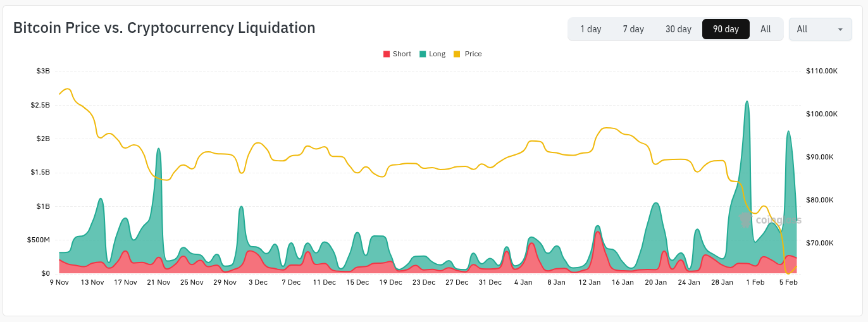
Task: Click the dropdown caret arrow icon
Action: [x=840, y=29]
